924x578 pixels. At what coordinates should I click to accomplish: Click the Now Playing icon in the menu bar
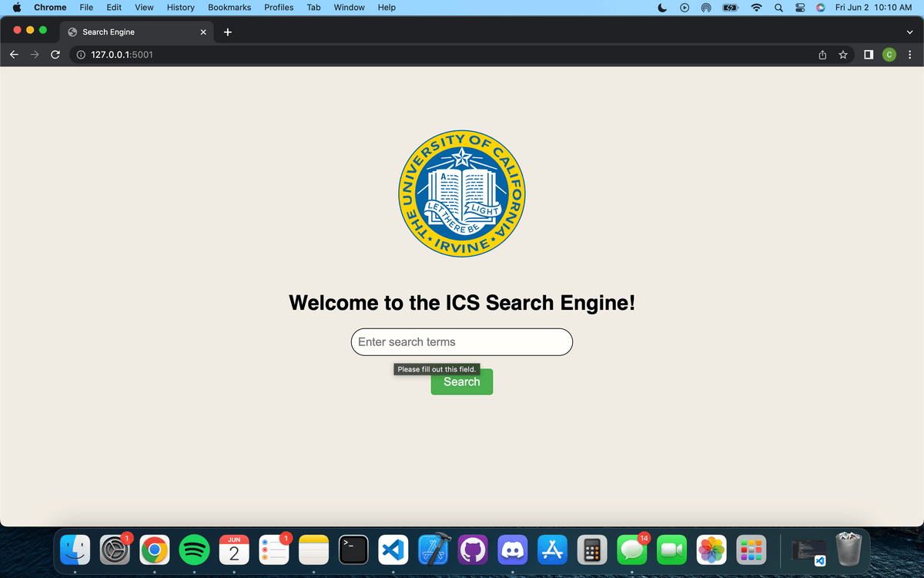pyautogui.click(x=684, y=8)
